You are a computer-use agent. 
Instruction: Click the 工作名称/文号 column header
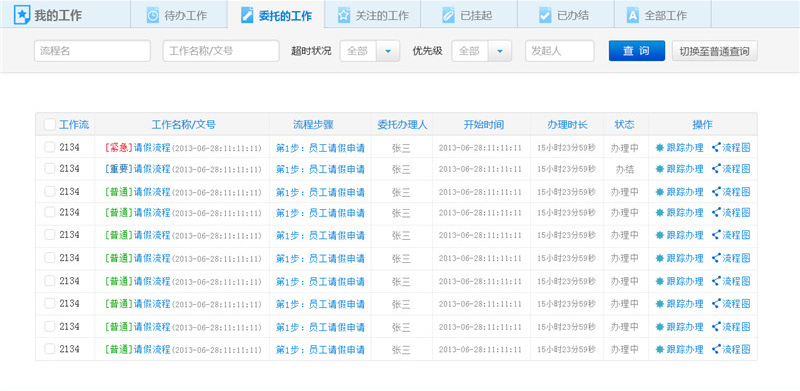pos(184,125)
